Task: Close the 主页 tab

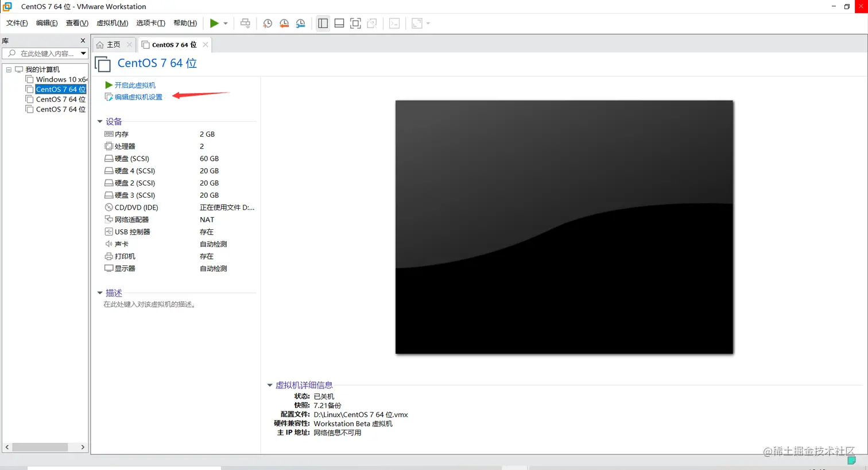Action: 129,44
